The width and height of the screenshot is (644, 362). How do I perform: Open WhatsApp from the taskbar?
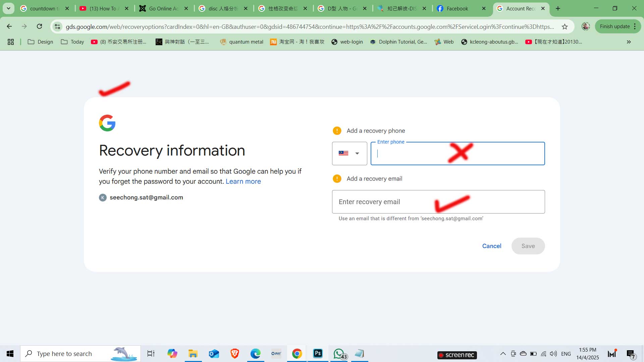point(339,354)
